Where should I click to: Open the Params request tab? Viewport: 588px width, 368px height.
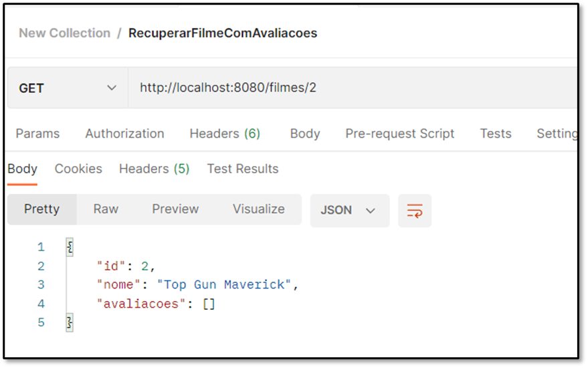(x=37, y=134)
